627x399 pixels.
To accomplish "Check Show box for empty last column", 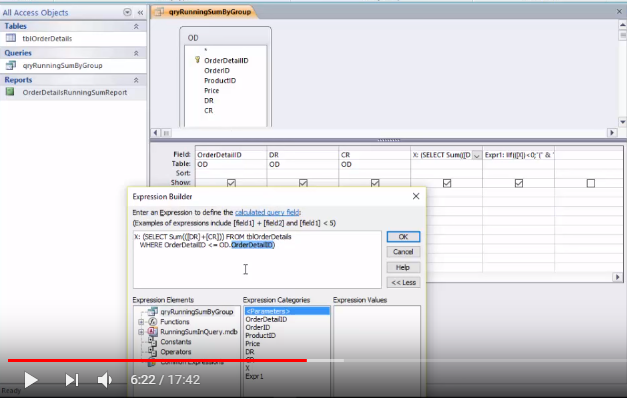I will (x=591, y=183).
